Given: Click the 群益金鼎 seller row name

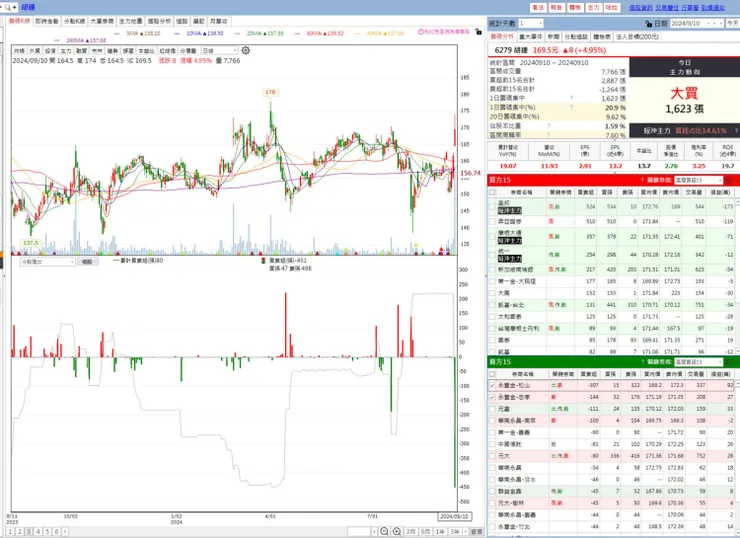Looking at the screenshot, I should 510,491.
